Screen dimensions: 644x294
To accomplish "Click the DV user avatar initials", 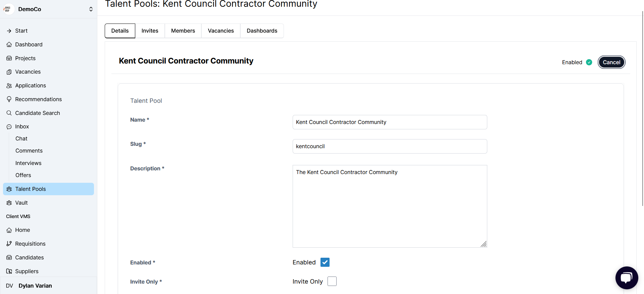I will click(x=9, y=286).
